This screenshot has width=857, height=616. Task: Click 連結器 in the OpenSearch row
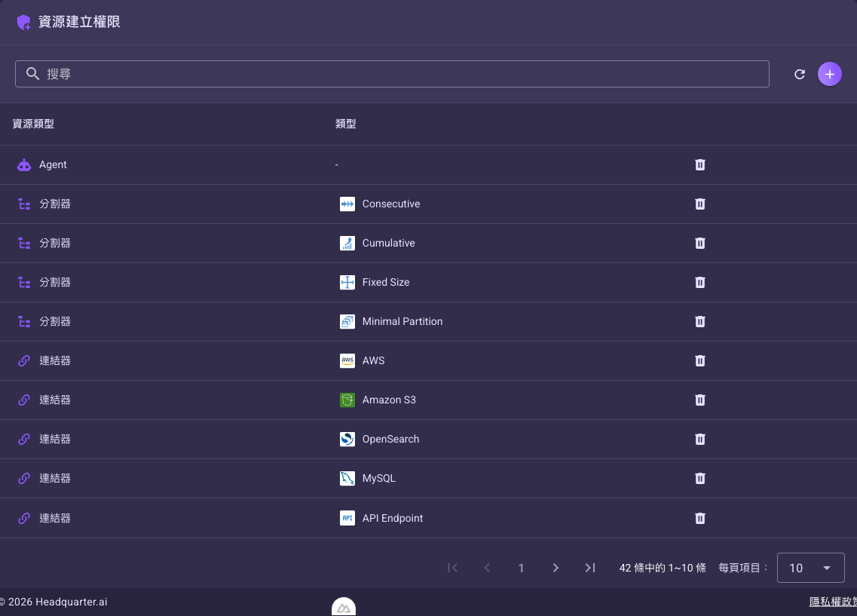55,439
